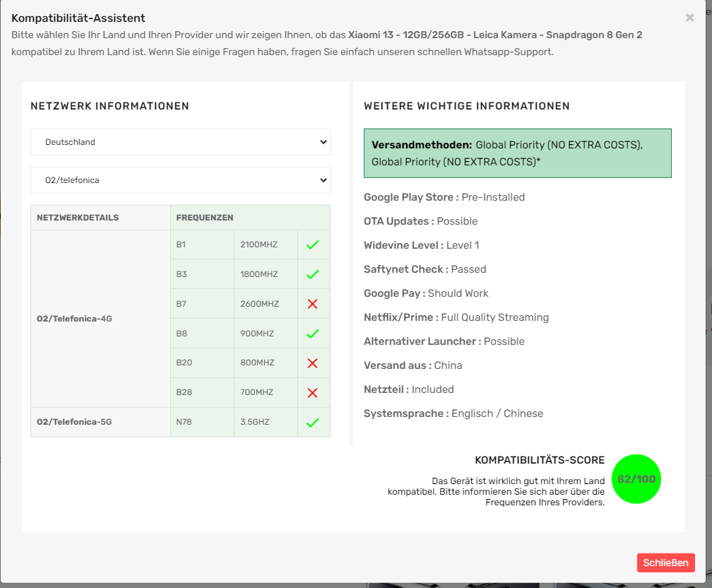Click the green checkmark for B3 1800MHZ

click(313, 275)
